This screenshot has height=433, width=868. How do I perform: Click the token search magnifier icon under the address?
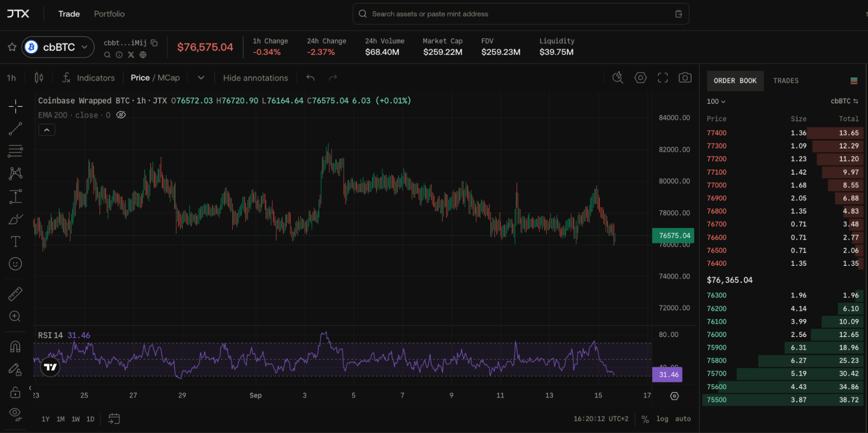tap(107, 55)
